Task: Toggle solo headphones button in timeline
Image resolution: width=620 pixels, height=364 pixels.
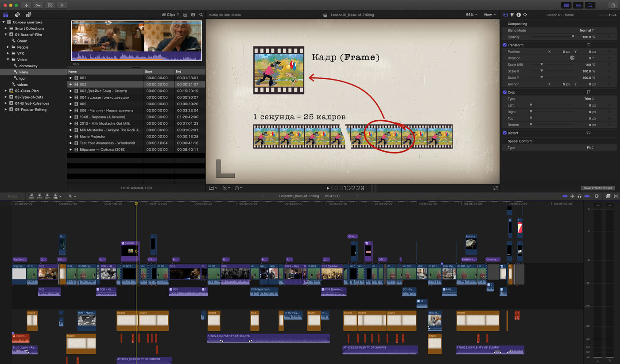Action: (579, 196)
